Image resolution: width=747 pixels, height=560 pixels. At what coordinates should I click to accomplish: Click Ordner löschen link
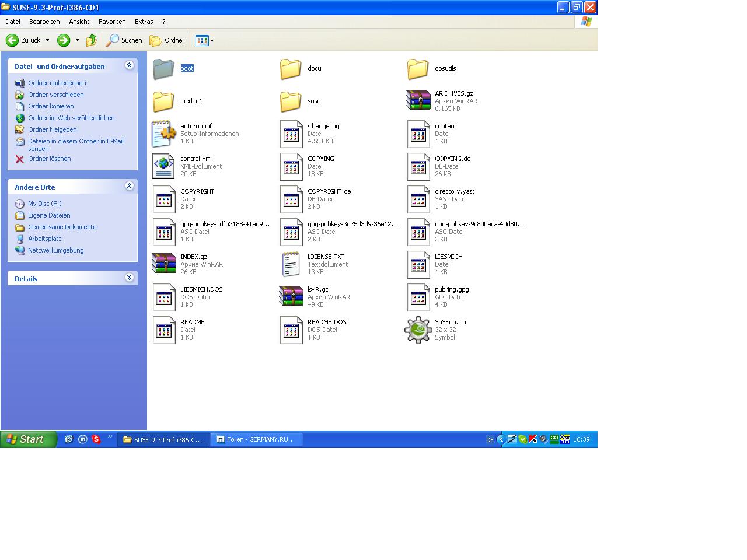[x=50, y=159]
